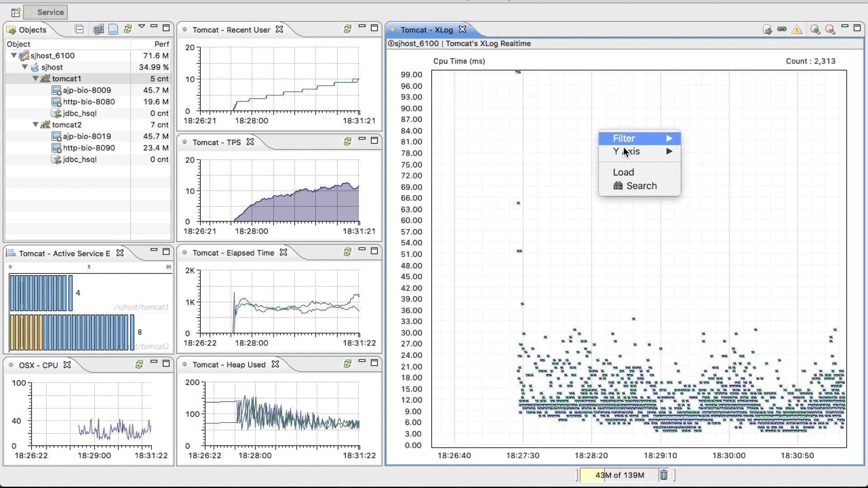Close the Tomcat - Elapsed Time tab
The height and width of the screenshot is (488, 868).
tap(283, 252)
